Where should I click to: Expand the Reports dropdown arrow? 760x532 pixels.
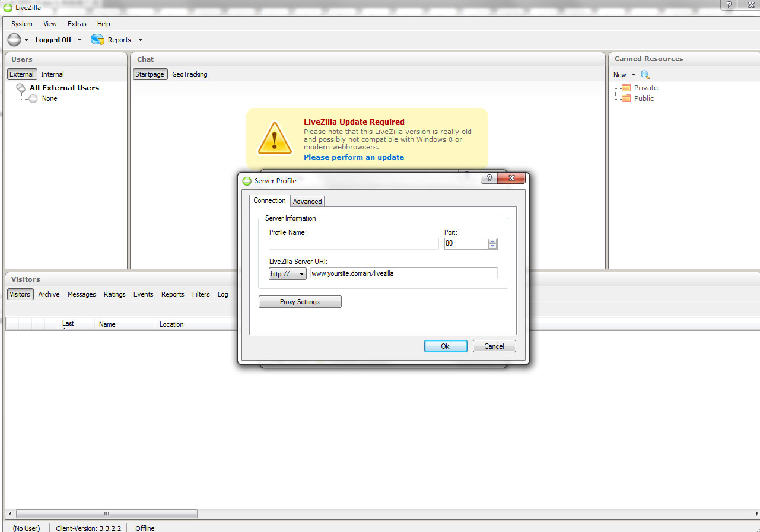coord(140,40)
